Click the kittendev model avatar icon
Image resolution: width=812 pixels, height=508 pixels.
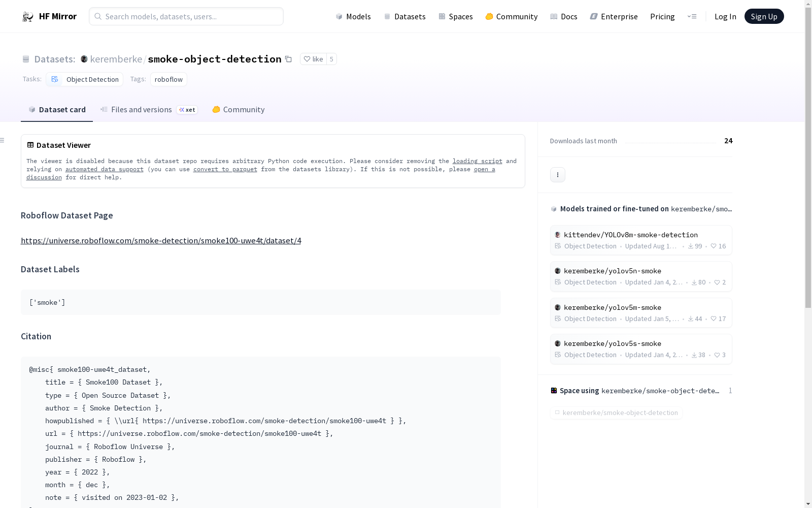click(558, 235)
